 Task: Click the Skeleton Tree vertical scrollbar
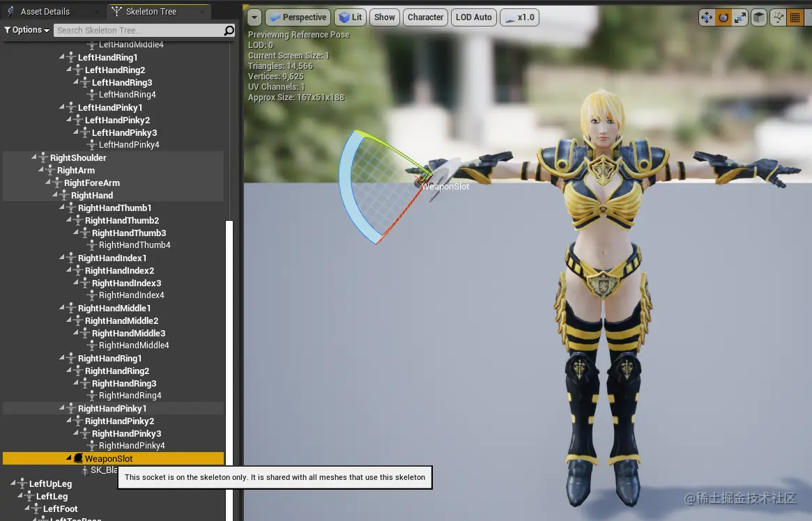[x=229, y=371]
